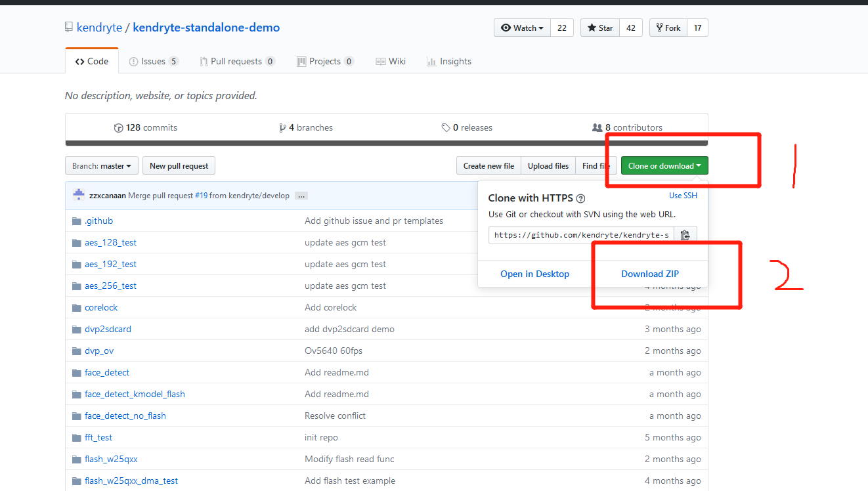Screen dimensions: 868x491
Task: Click the commit message ellipsis expander
Action: point(301,196)
